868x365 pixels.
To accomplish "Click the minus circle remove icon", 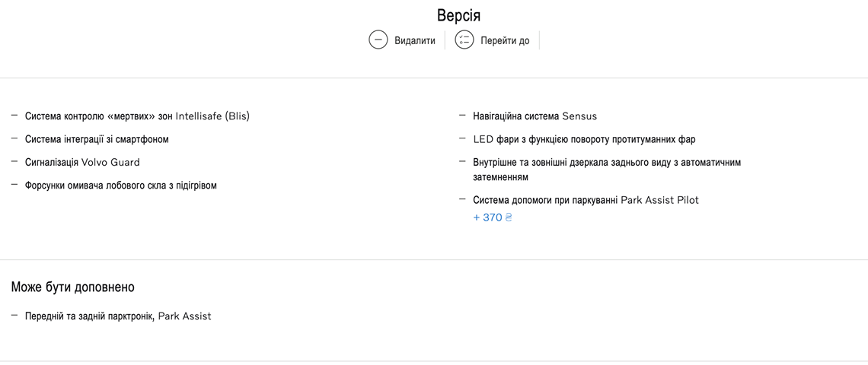I will [378, 40].
